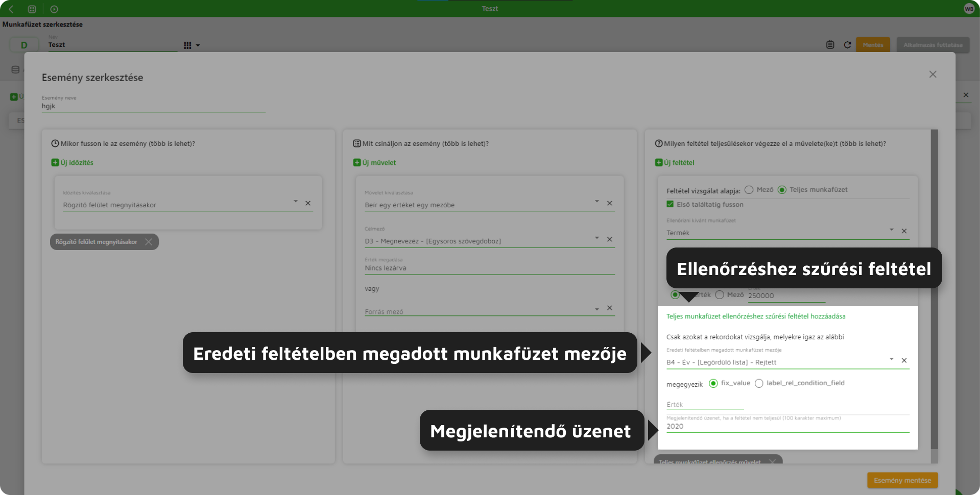Clear the Termék workbook selection
980x495 pixels.
(904, 231)
